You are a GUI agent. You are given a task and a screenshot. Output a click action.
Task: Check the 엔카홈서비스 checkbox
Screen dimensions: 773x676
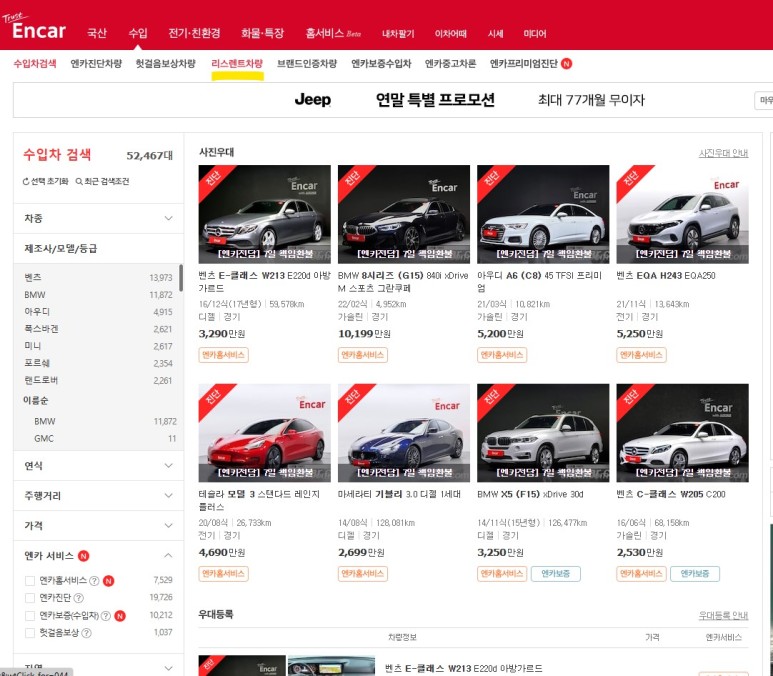click(30, 581)
